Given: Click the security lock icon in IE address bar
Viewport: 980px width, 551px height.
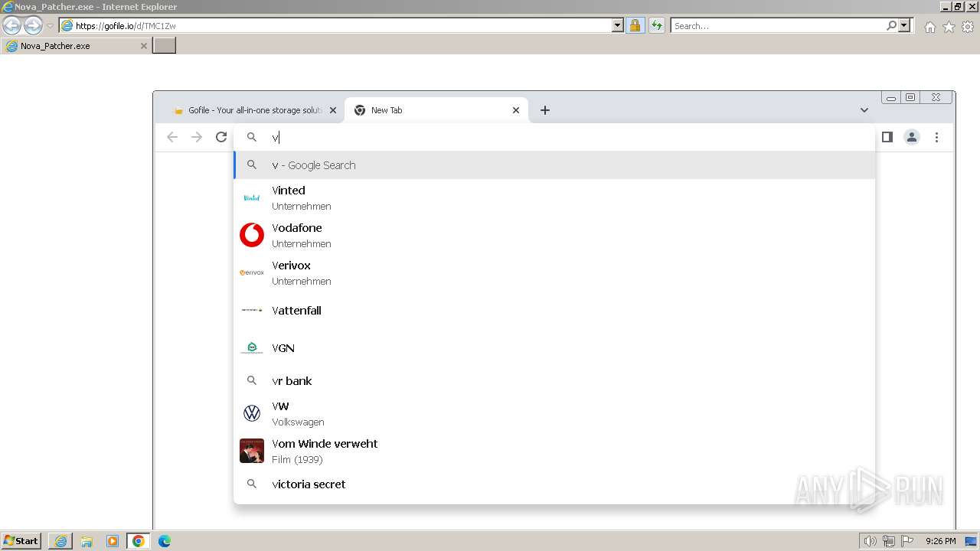Looking at the screenshot, I should pyautogui.click(x=635, y=26).
